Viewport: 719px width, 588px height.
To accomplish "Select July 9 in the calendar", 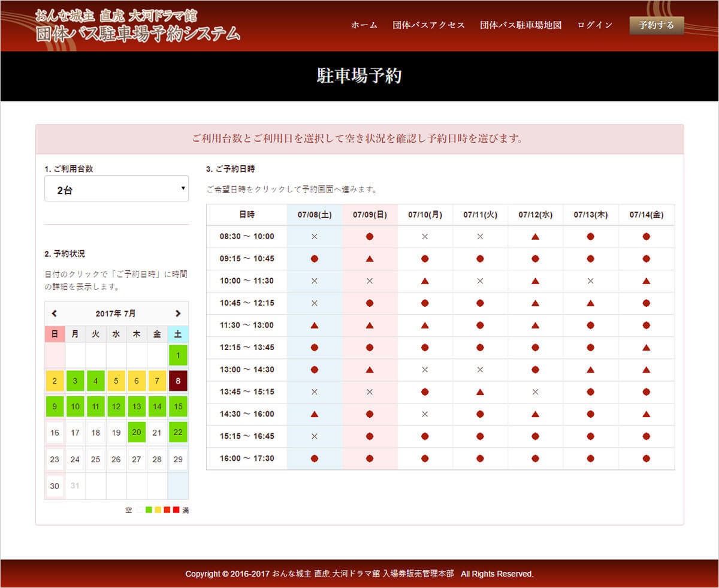I will 55,406.
